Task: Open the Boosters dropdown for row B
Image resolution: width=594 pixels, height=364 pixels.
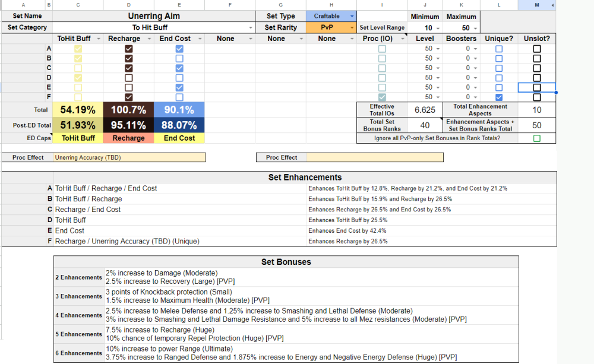Action: point(475,58)
